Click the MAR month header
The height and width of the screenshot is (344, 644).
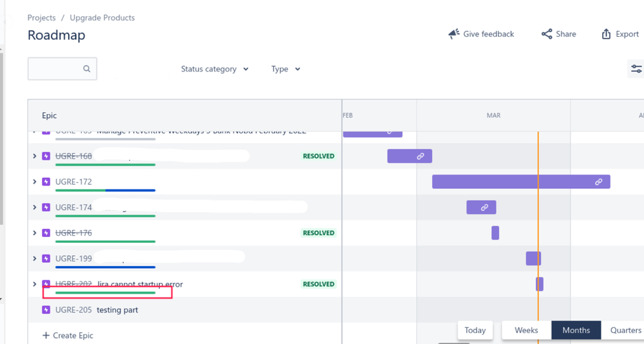[493, 115]
